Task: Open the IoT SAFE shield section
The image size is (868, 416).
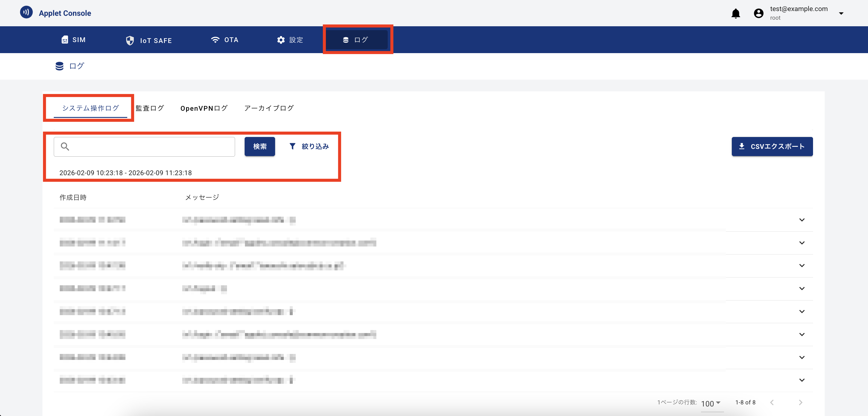Action: [x=148, y=40]
